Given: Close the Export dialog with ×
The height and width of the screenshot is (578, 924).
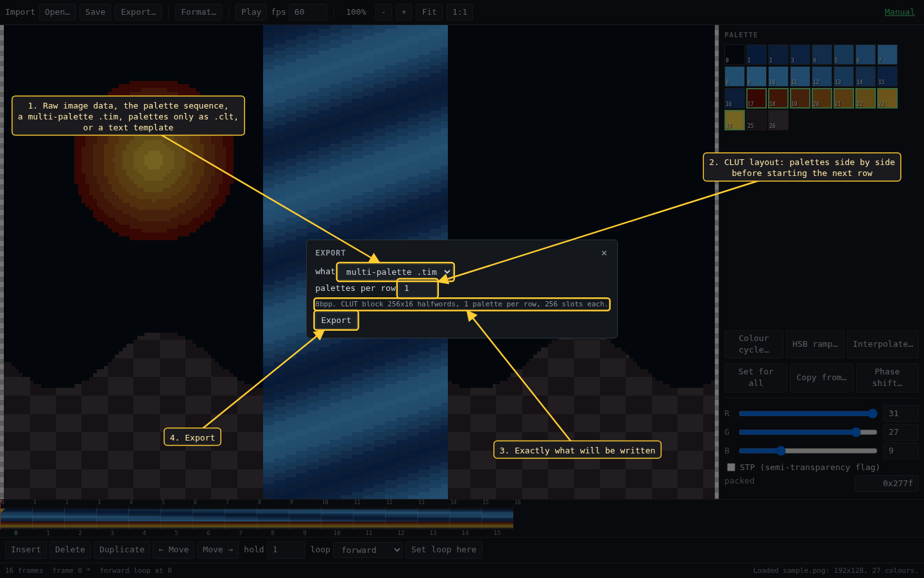Looking at the screenshot, I should click(604, 253).
